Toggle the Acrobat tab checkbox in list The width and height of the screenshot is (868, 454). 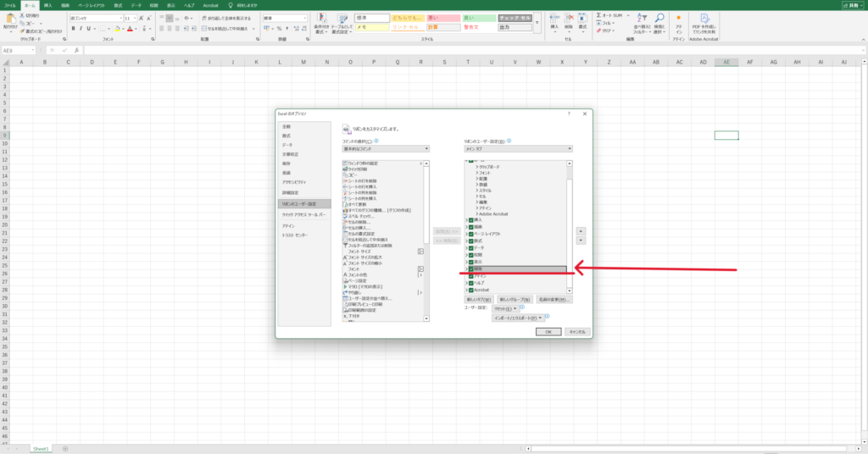coord(470,290)
